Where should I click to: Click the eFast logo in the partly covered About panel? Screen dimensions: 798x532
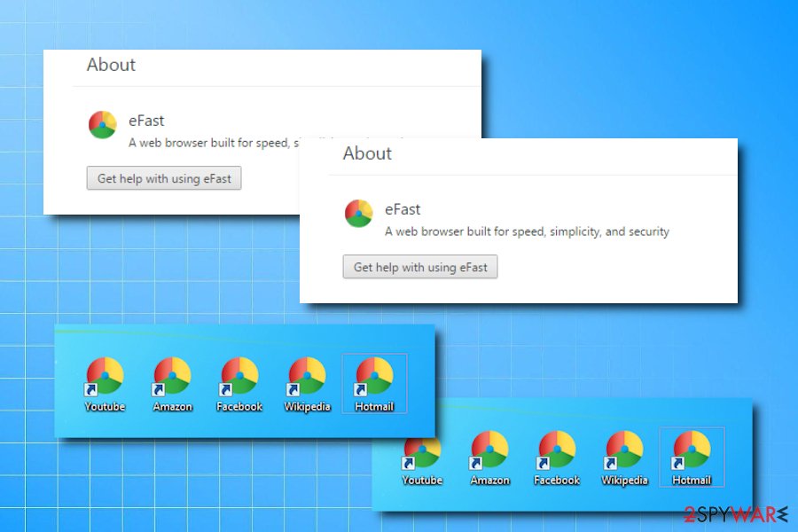[x=103, y=125]
